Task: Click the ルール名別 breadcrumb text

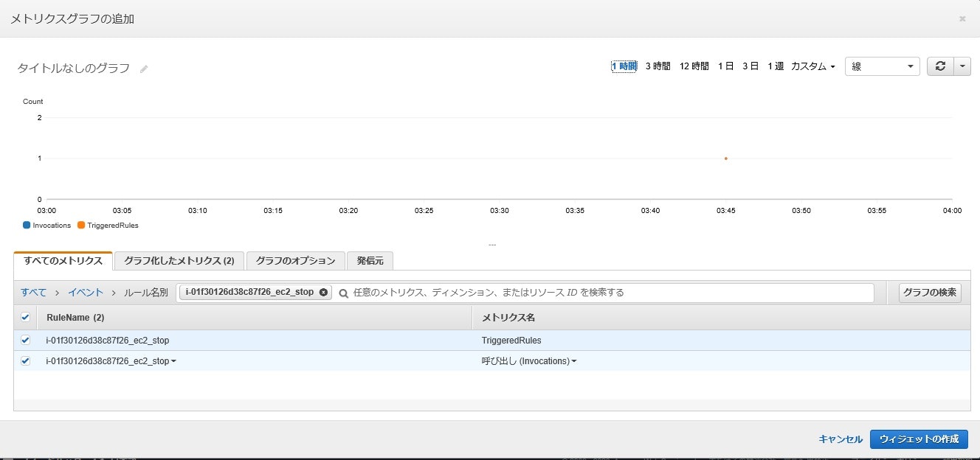Action: (x=145, y=293)
